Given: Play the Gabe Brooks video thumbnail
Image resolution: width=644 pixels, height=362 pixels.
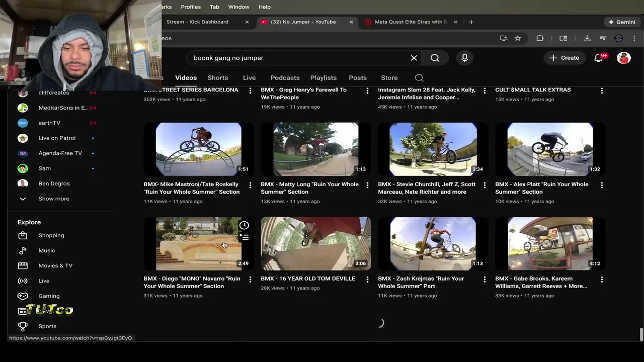Looking at the screenshot, I should pos(550,244).
